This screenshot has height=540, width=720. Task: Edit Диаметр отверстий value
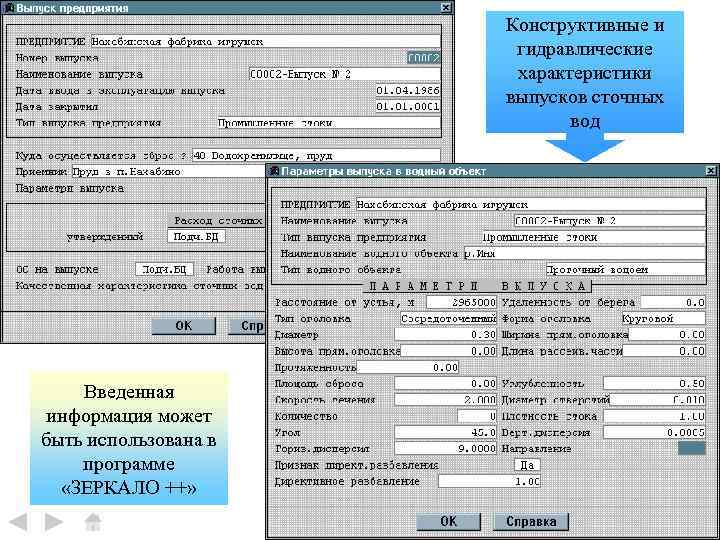(x=658, y=400)
